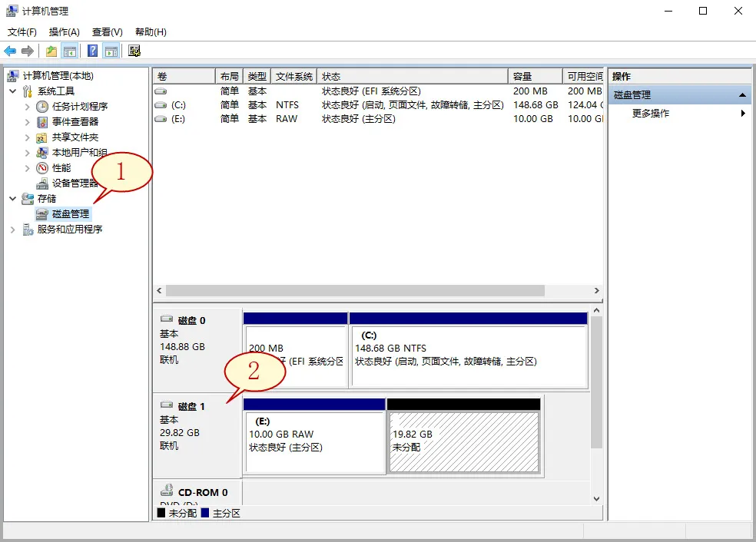
Task: Click the Up One Level folder icon
Action: (x=51, y=51)
